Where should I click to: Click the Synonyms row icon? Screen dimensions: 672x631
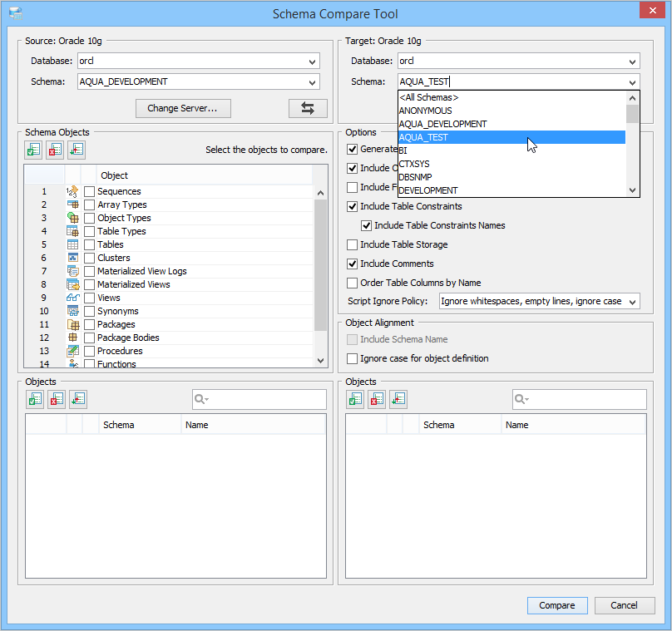73,311
